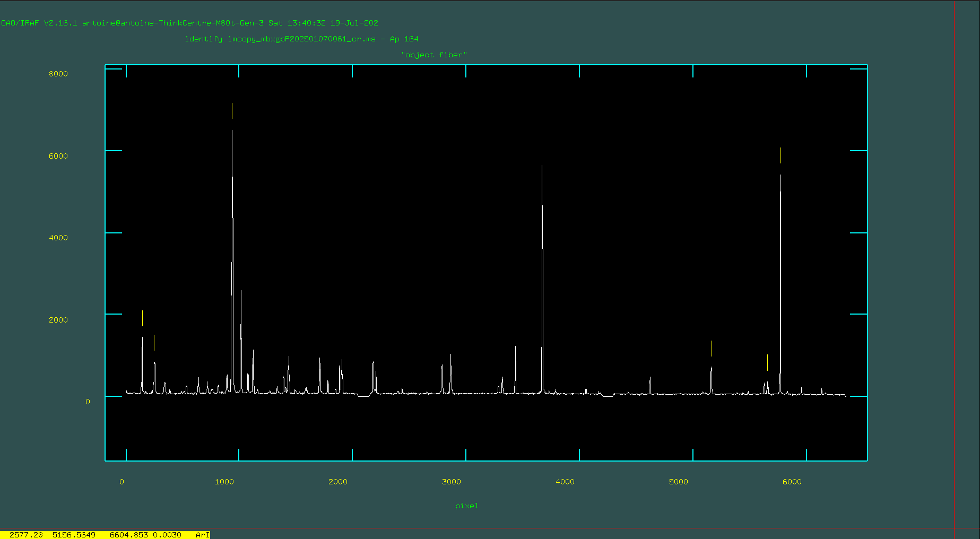Click the x-axis value 1000
Screen dimensions: 980x539
coord(224,482)
